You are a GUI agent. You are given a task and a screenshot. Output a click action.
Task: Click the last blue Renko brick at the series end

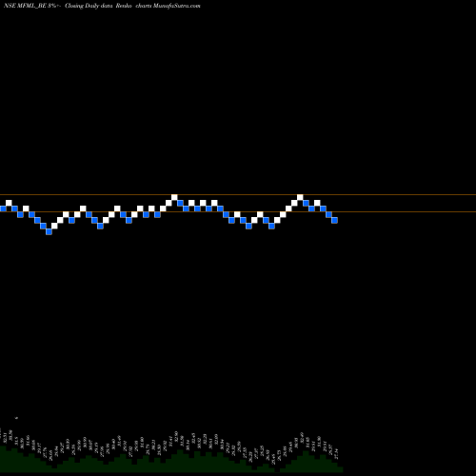(x=334, y=220)
